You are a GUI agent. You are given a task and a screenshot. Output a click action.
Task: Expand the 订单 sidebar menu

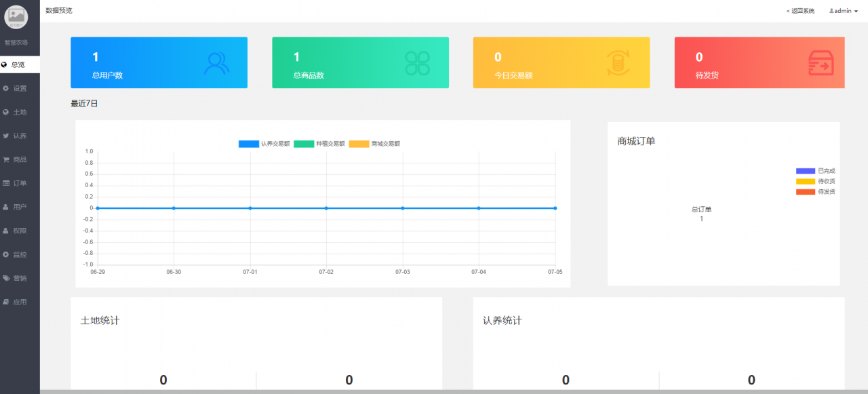click(20, 183)
